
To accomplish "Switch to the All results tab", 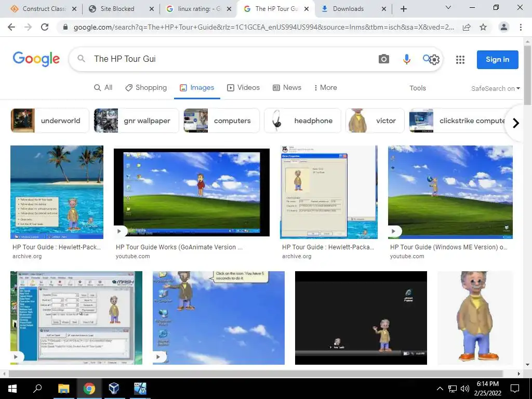I will click(x=103, y=87).
